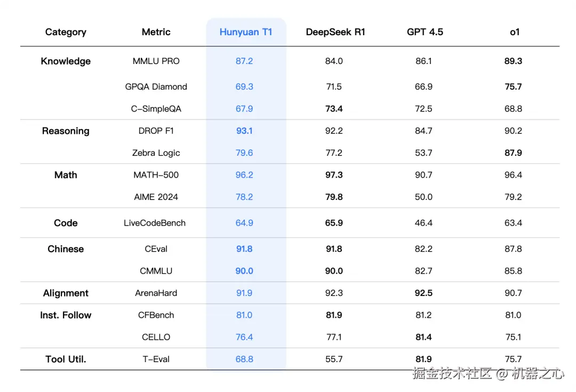
Task: Select the Tool Util. category label
Action: [x=66, y=359]
